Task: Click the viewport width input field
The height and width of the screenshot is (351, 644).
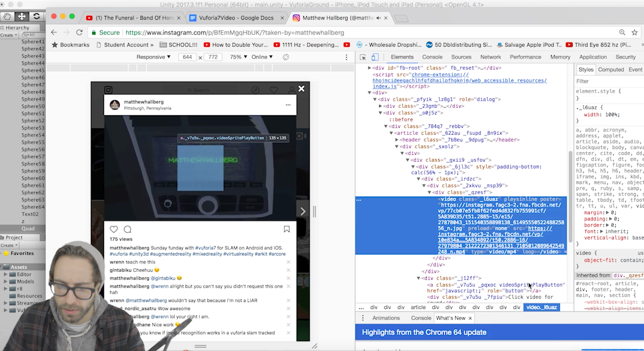Action: point(187,57)
